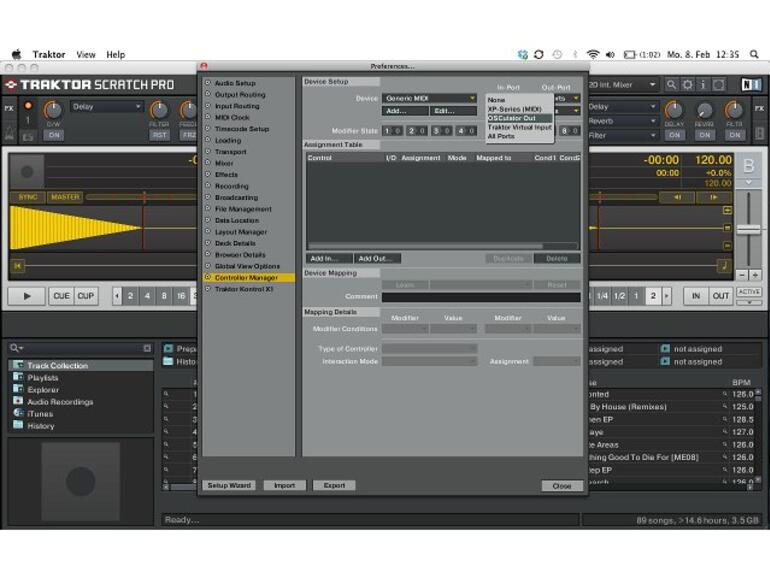Click the Apple menu icon
The width and height of the screenshot is (770, 578).
[x=17, y=54]
